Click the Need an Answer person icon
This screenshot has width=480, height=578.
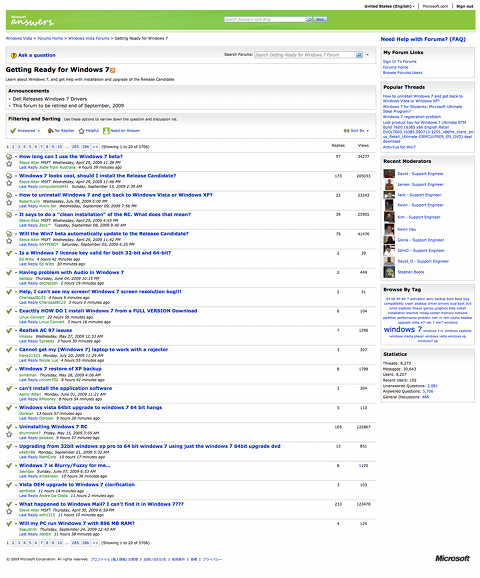(x=106, y=130)
